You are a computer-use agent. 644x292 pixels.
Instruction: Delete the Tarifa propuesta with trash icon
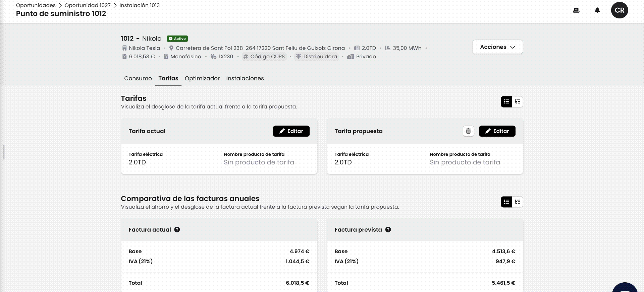469,131
